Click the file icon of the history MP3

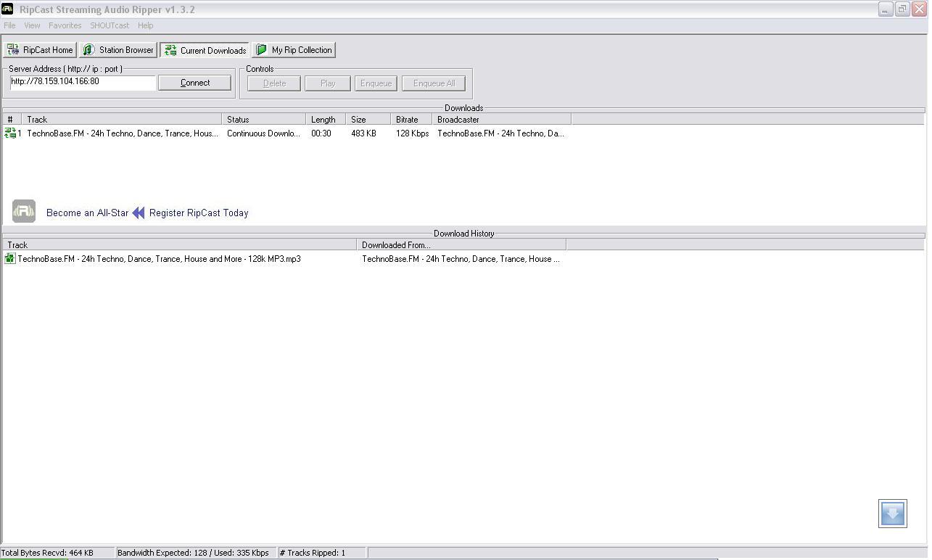pos(9,258)
